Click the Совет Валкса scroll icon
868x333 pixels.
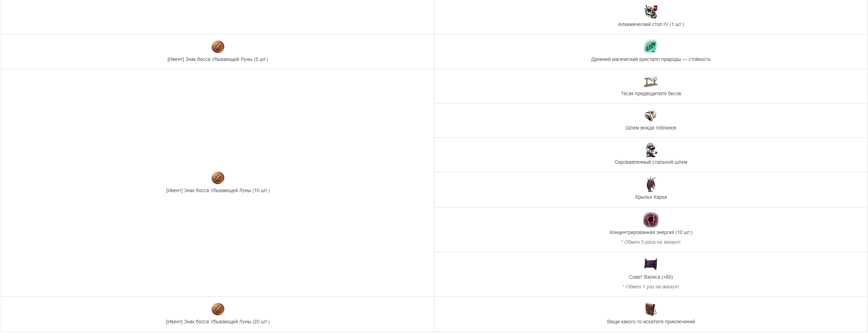(651, 264)
